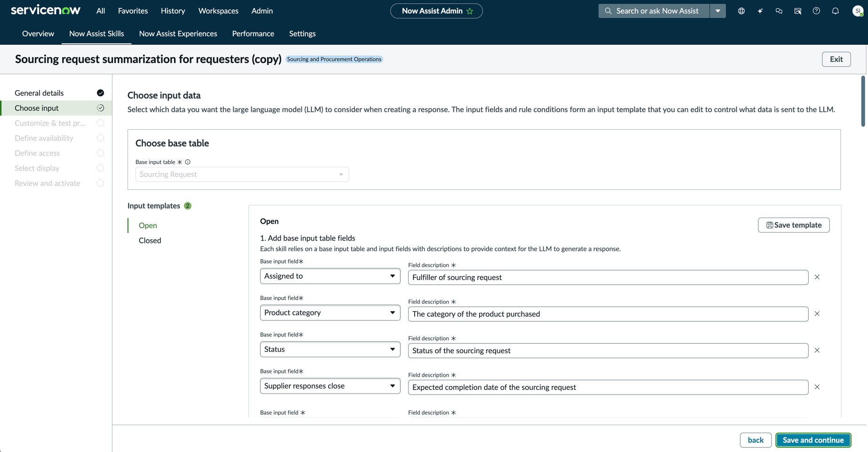Edit the Expected completion date description field
The image size is (868, 452).
point(608,387)
